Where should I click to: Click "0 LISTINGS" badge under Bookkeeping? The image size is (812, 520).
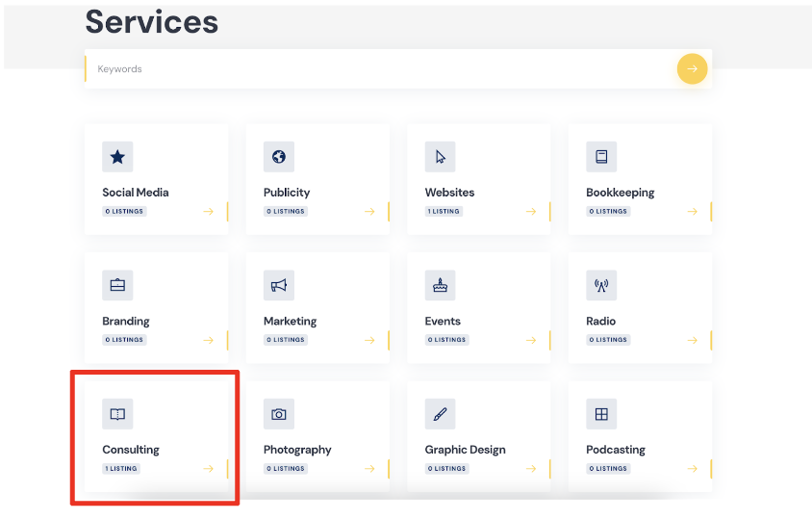click(x=608, y=212)
